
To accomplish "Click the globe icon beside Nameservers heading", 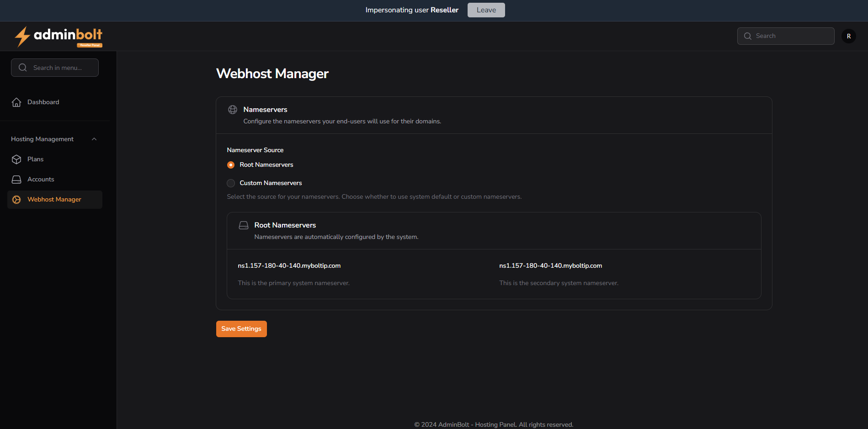I will 233,110.
